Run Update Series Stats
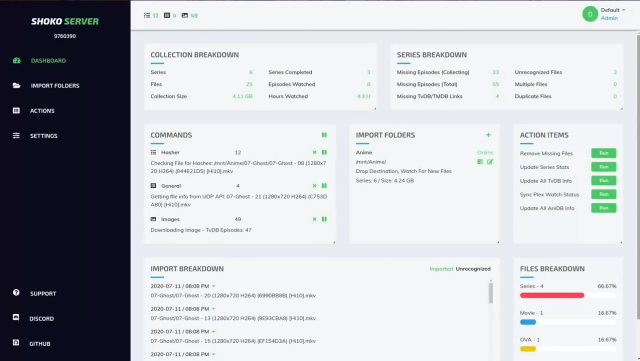640x361 pixels. pos(604,167)
